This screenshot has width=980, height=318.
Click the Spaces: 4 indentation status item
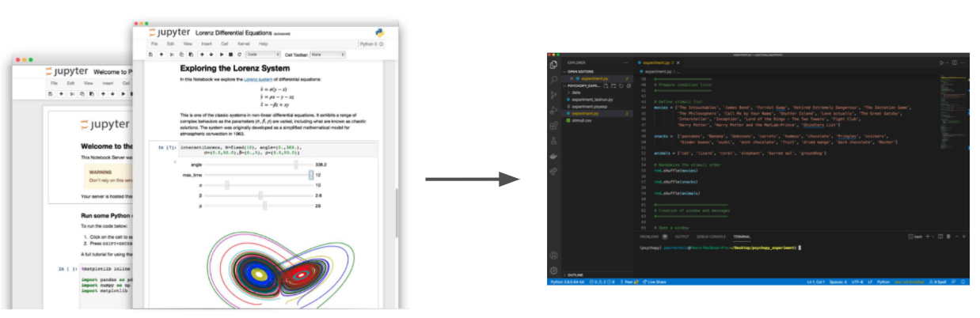(838, 282)
